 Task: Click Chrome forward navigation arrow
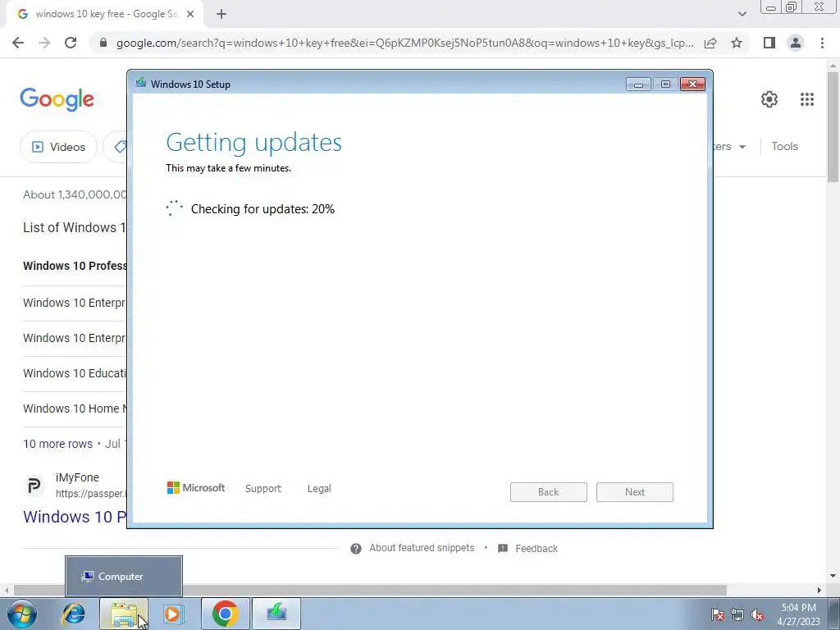(x=44, y=43)
